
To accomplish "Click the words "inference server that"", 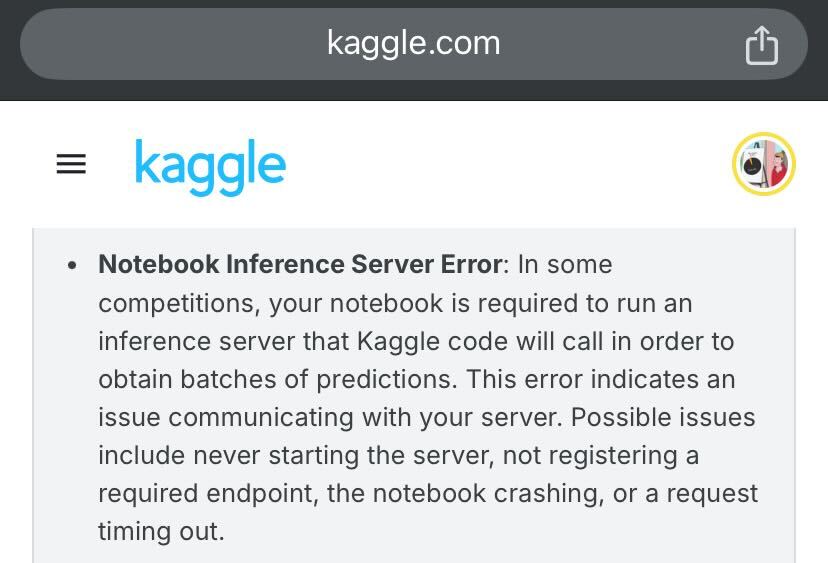I will click(223, 341).
